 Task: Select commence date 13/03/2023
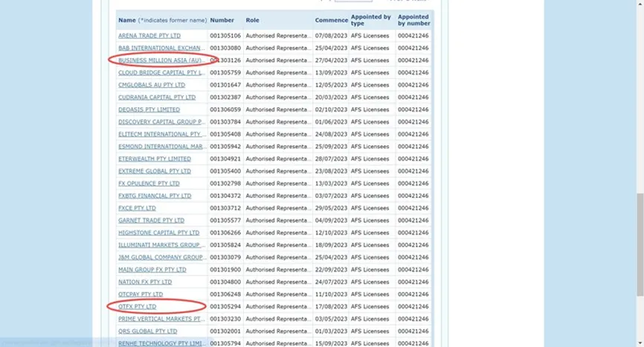(x=331, y=184)
